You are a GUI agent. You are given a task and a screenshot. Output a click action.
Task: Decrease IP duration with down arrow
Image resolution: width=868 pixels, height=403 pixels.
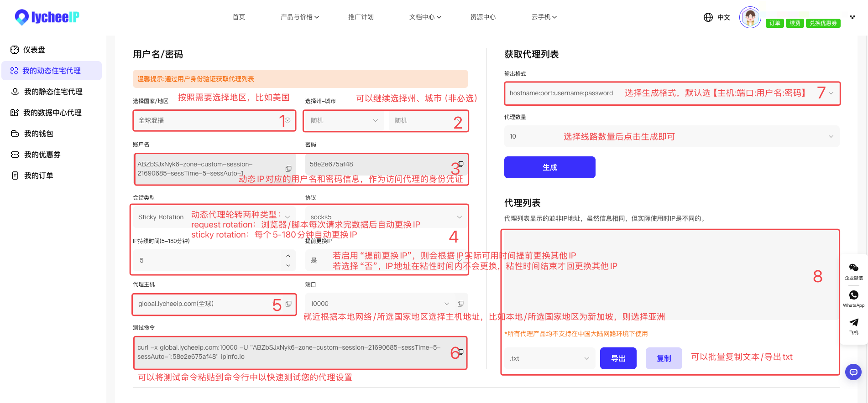point(288,265)
